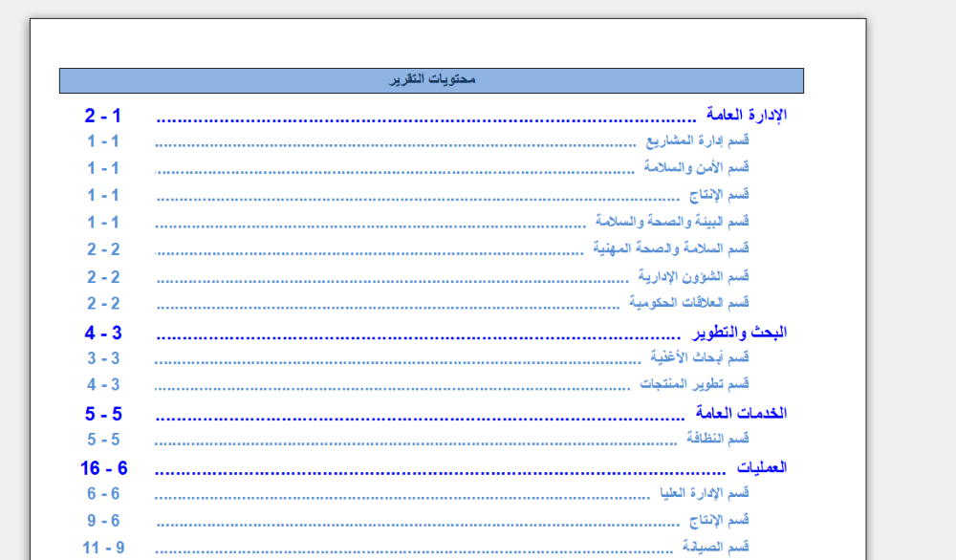Go to 'قسم العلاقات الحكومية'
Image resolution: width=956 pixels, height=560 pixels.
[689, 303]
